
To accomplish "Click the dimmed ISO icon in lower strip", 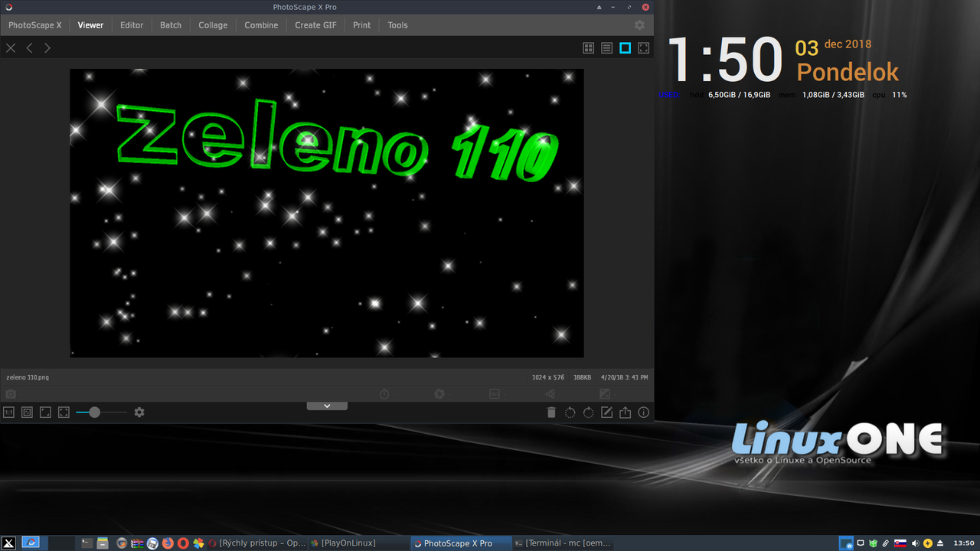I will pos(495,394).
